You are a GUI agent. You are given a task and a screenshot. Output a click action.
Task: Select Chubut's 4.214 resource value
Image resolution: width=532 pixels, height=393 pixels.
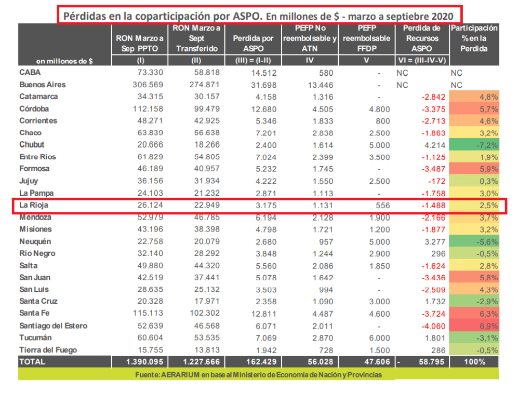[x=435, y=145]
